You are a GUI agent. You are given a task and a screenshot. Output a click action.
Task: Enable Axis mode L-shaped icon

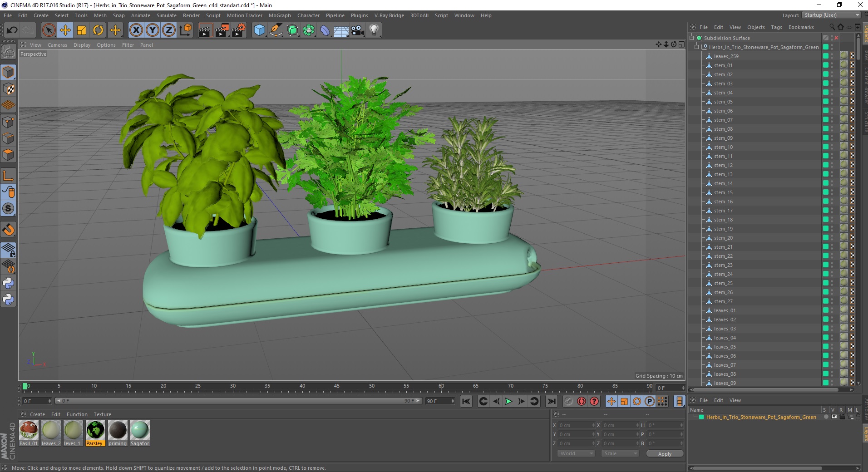pyautogui.click(x=8, y=176)
